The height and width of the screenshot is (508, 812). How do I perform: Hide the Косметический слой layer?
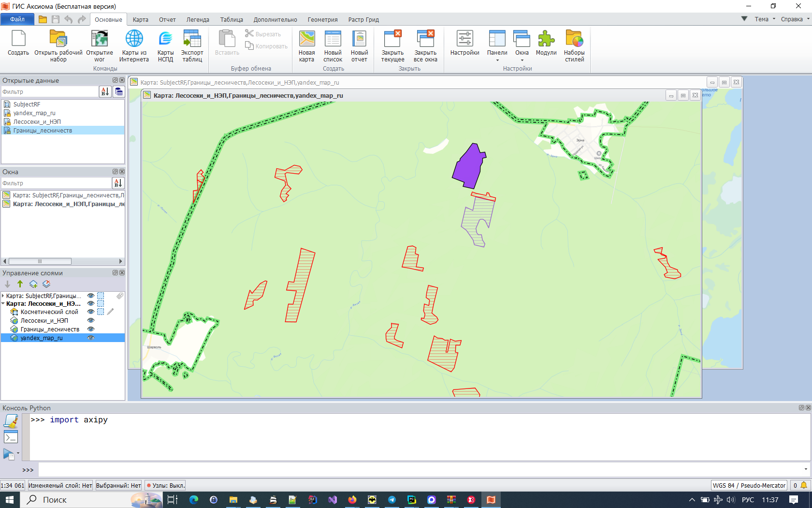coord(90,312)
